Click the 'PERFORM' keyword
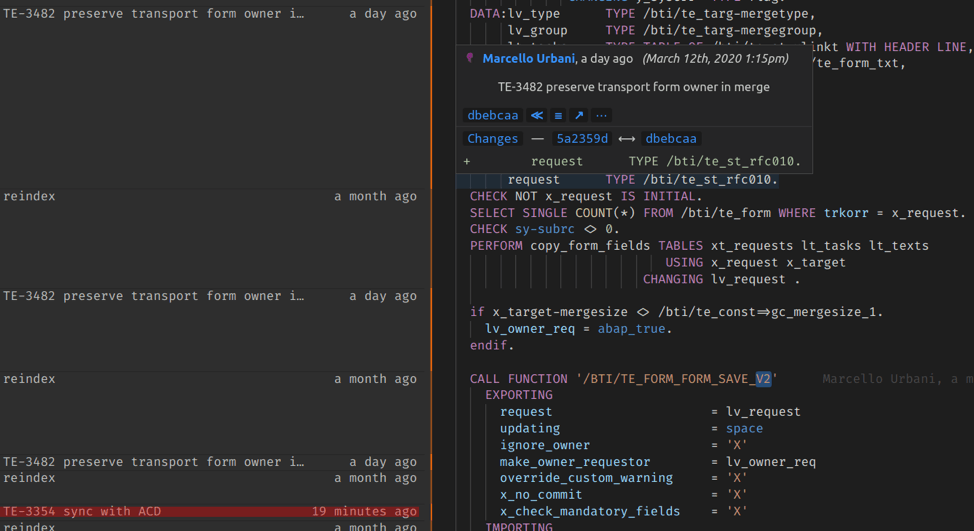 496,245
